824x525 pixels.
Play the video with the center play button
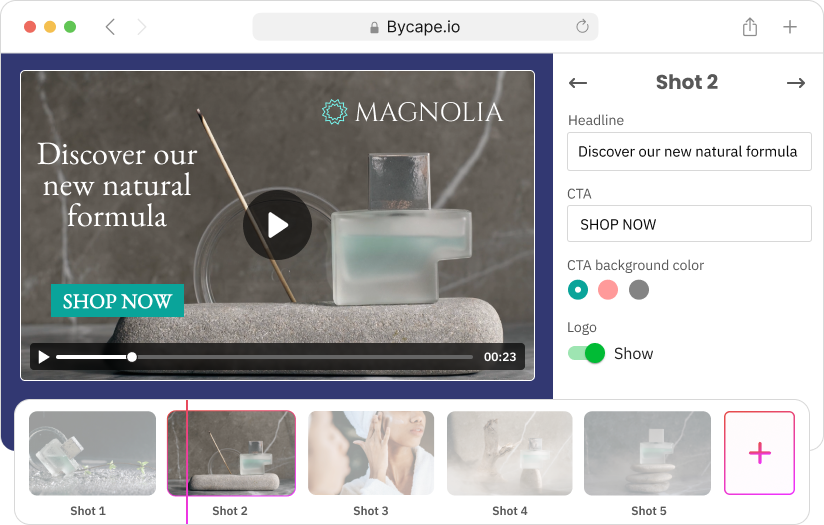pyautogui.click(x=277, y=225)
